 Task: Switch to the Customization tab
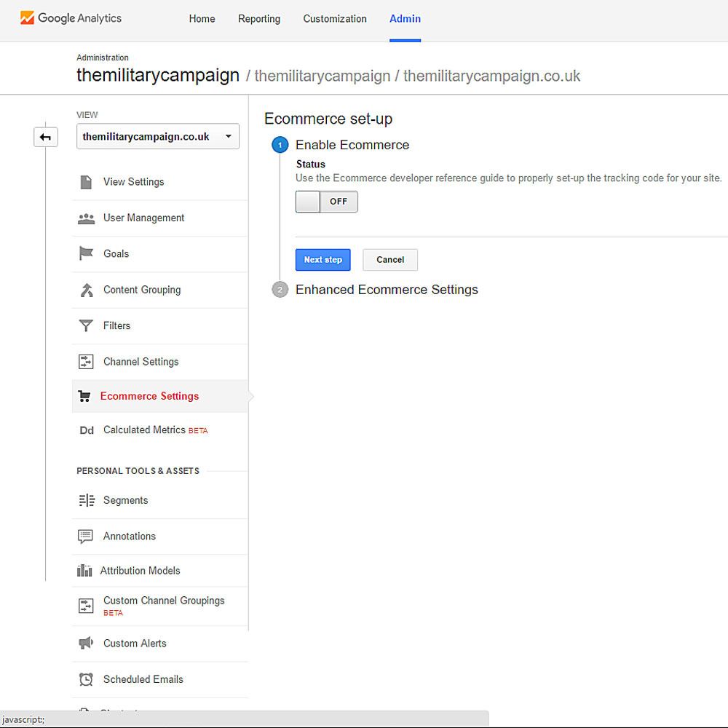pos(335,19)
